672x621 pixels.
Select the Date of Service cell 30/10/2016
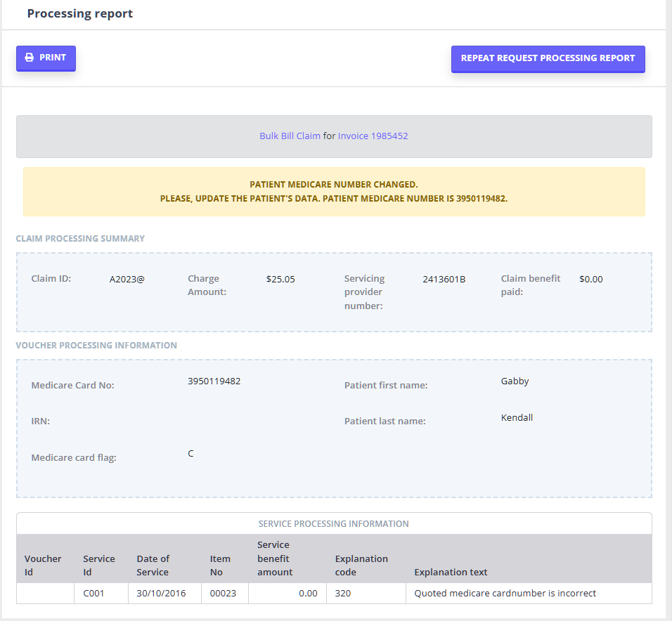pos(161,594)
